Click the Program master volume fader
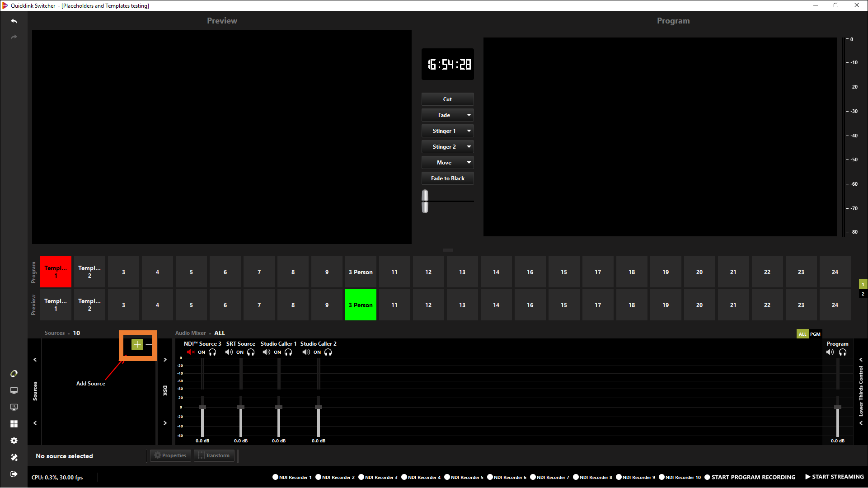 pyautogui.click(x=837, y=408)
